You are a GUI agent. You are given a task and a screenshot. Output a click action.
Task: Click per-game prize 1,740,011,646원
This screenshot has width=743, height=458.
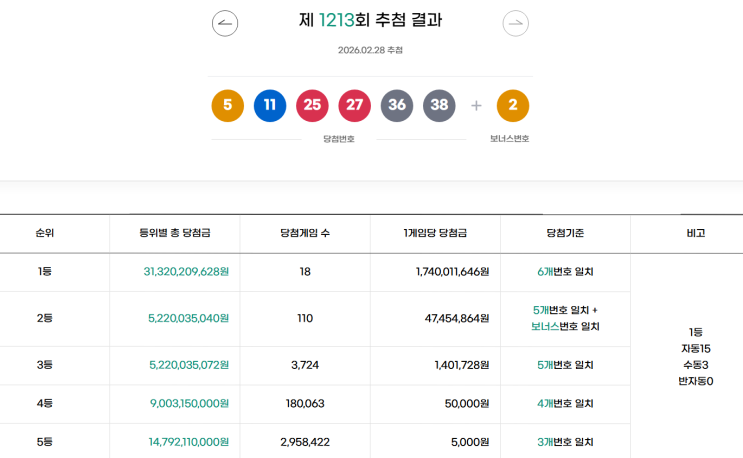pos(453,271)
